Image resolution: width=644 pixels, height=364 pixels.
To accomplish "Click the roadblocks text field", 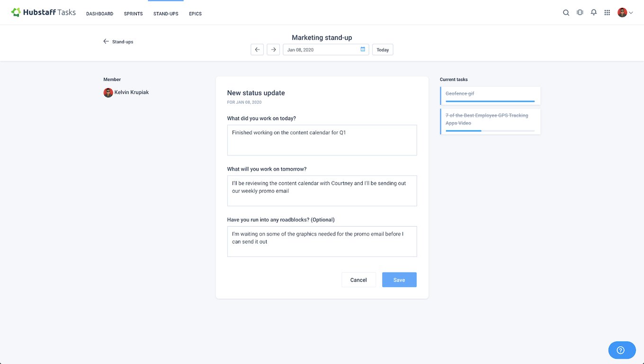I will [322, 241].
